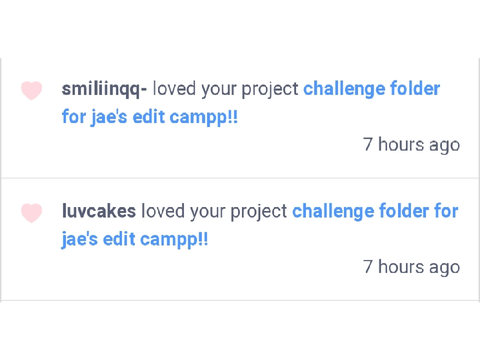The image size is (480, 360).
Task: Open 'challenge folder' link in smiliinqq- notification
Action: click(371, 89)
